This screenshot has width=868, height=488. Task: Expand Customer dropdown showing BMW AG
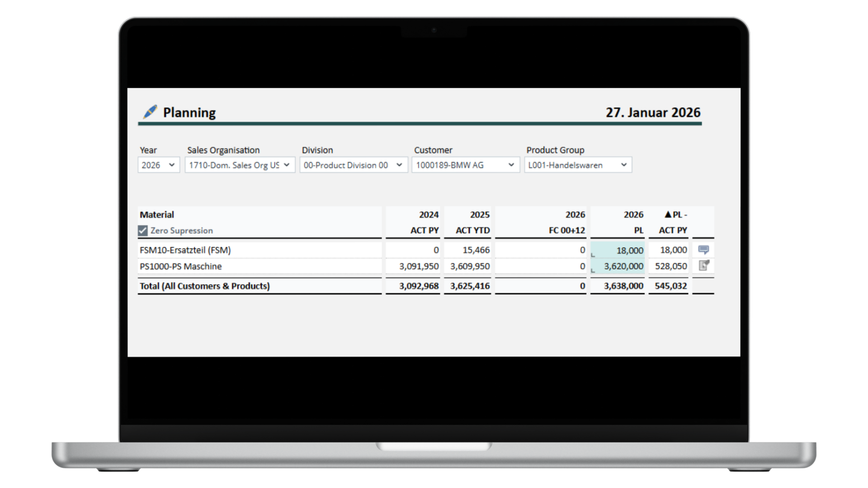coord(465,165)
